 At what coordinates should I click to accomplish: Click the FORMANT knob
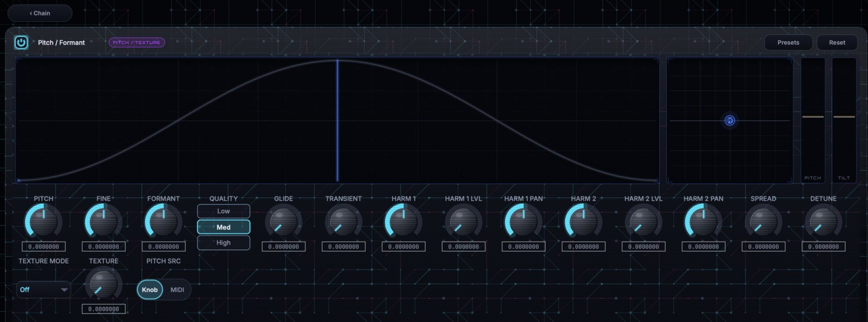coord(163,222)
